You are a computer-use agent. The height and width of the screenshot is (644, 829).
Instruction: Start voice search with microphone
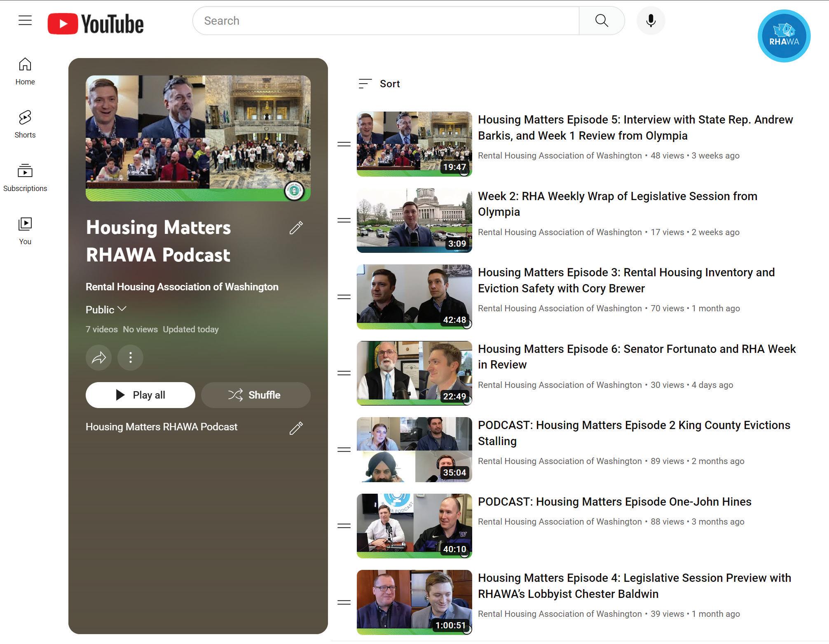pos(650,21)
